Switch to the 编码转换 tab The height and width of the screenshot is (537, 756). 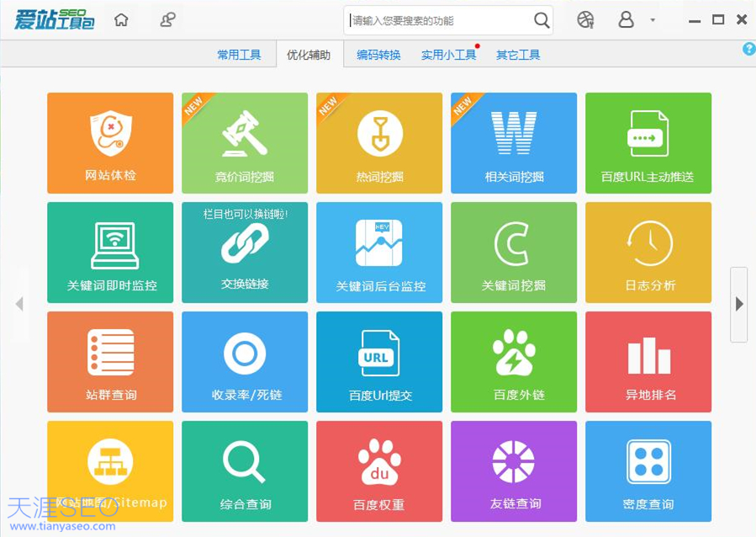[x=378, y=55]
